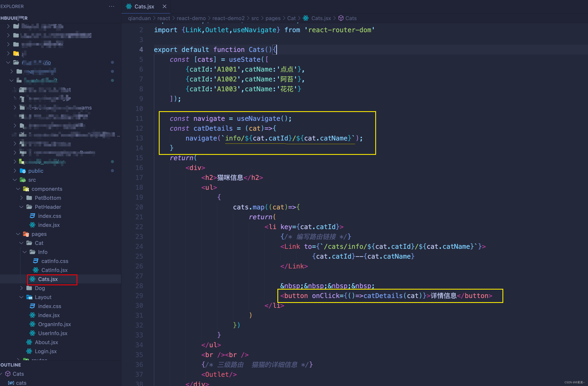This screenshot has width=588, height=386.
Task: Click the PetBottom folder icon
Action: [29, 198]
